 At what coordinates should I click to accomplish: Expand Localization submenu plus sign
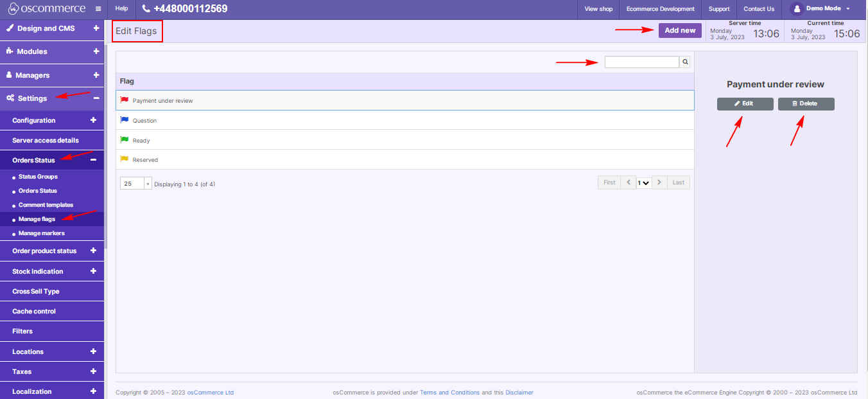pos(93,391)
